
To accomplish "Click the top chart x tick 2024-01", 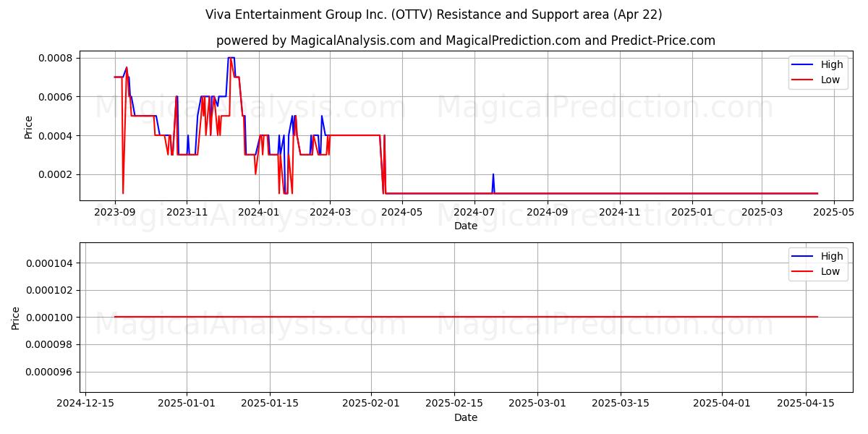I will click(258, 212).
